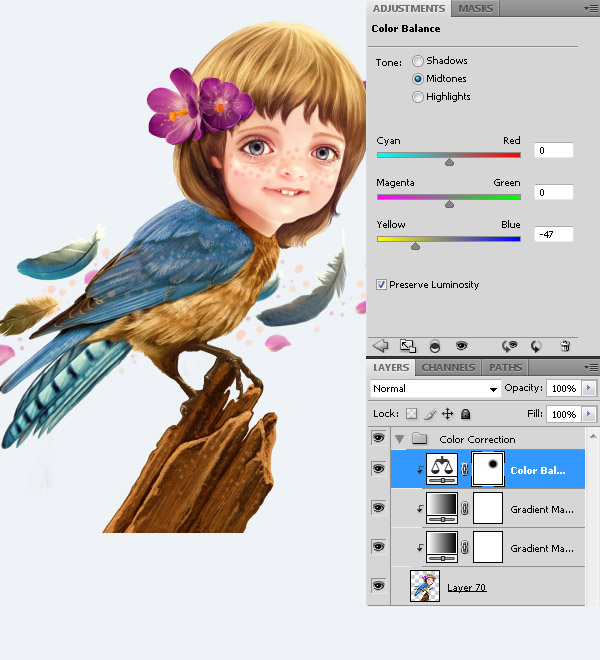Click the Cyan-Red slider handle
600x660 pixels.
pyautogui.click(x=449, y=162)
